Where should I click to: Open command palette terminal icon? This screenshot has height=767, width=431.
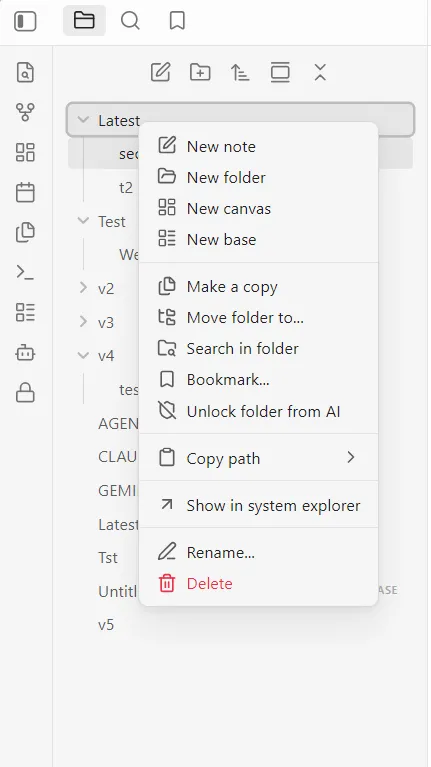[25, 272]
